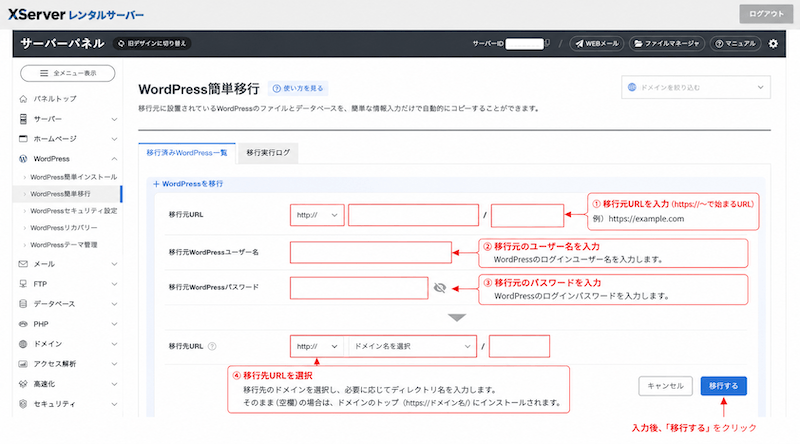
Task: Open WordPressテーマ管理 submenu item
Action: pos(63,245)
